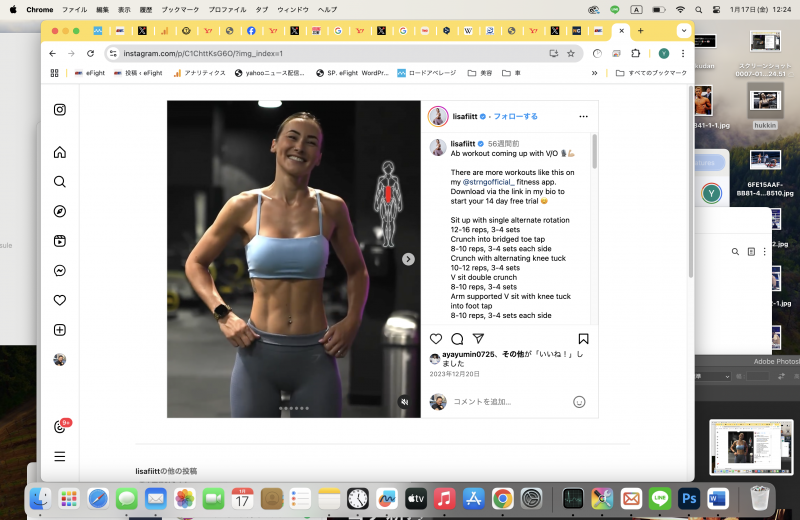
Task: Open Messenger direct messages icon
Action: 60,271
